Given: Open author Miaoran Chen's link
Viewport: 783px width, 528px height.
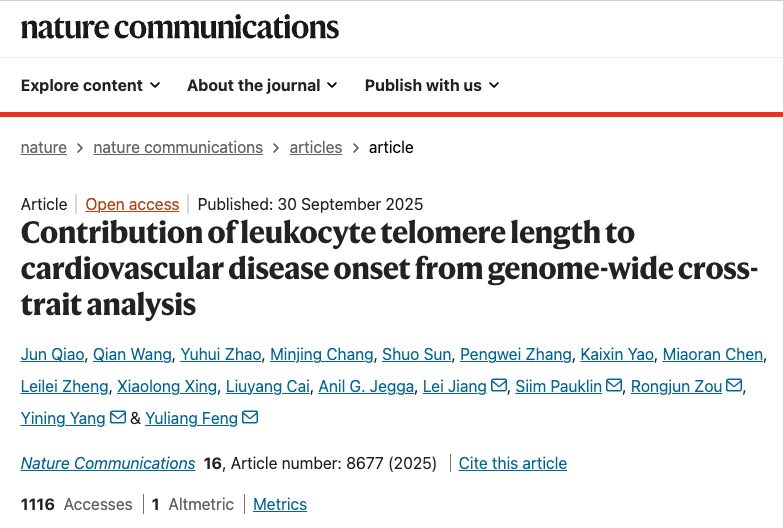Looking at the screenshot, I should pos(713,355).
